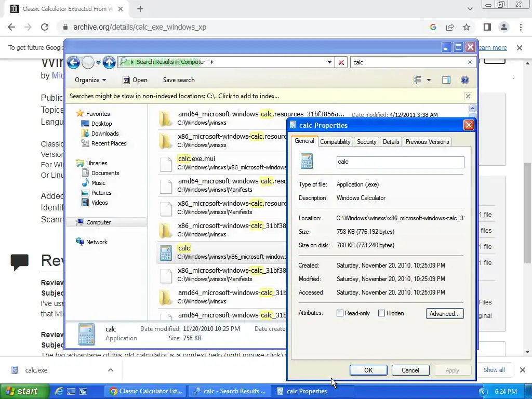Switch to the Compatibility tab
The height and width of the screenshot is (399, 532).
[x=335, y=142]
